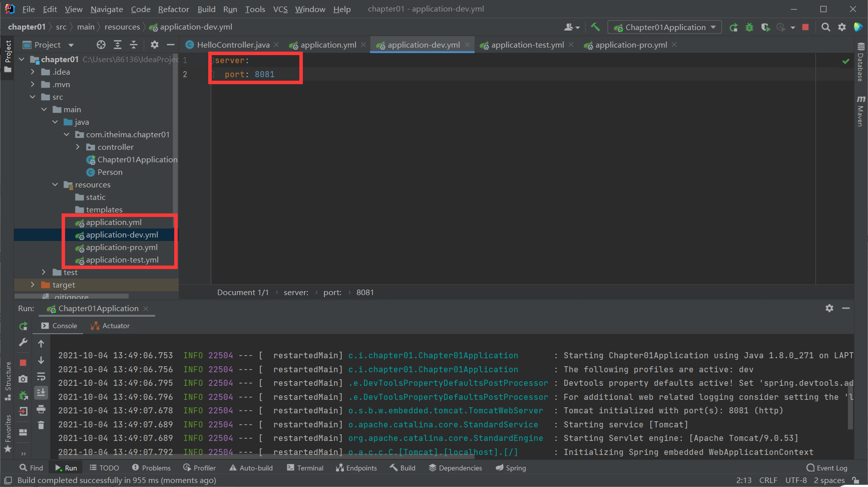Take a thread dump with the camera icon
This screenshot has height=487, width=868.
pyautogui.click(x=23, y=378)
